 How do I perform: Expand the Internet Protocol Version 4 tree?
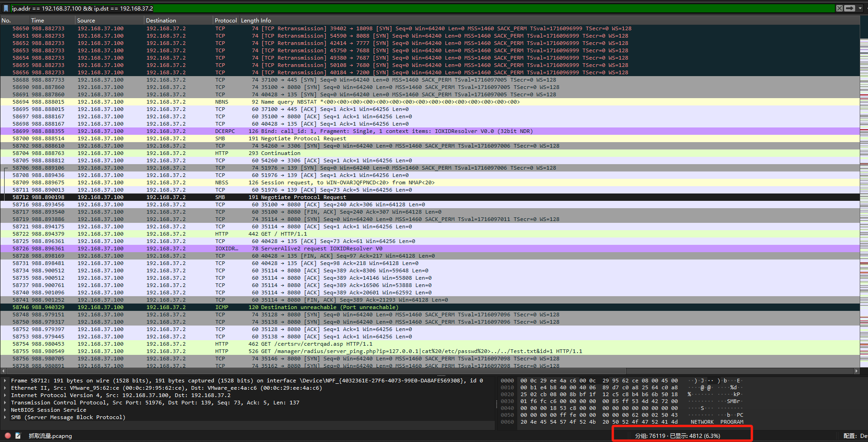[x=5, y=395]
